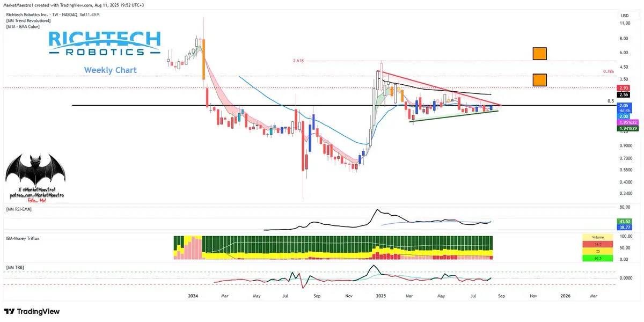Screen dimensions: 644x322
Task: Select the lower orange target box
Action: pos(539,80)
